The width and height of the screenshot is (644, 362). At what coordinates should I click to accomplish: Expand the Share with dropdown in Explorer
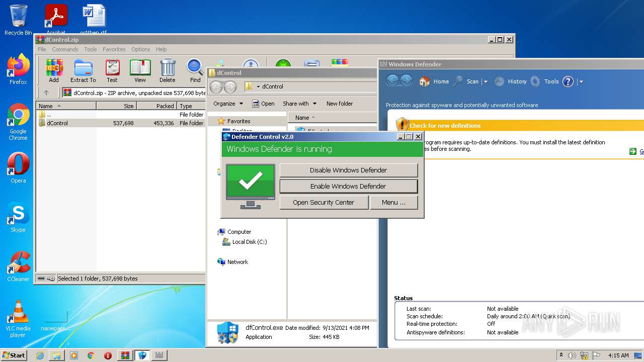tap(300, 104)
